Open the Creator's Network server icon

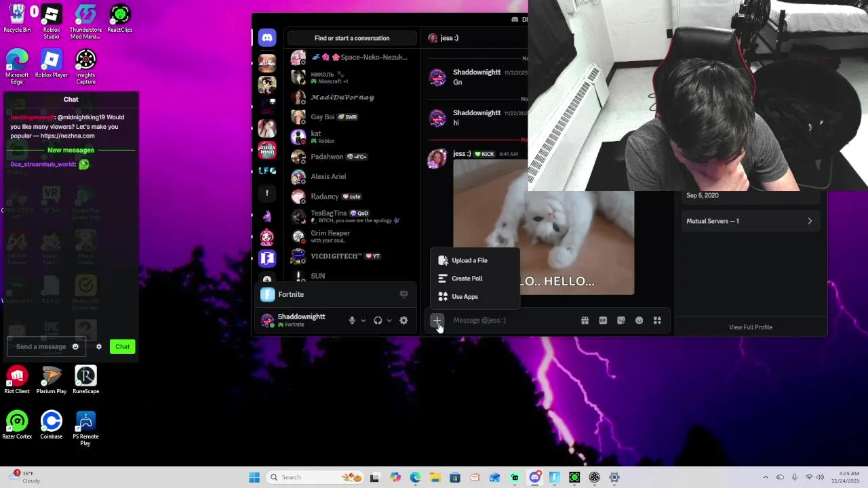coord(267,150)
